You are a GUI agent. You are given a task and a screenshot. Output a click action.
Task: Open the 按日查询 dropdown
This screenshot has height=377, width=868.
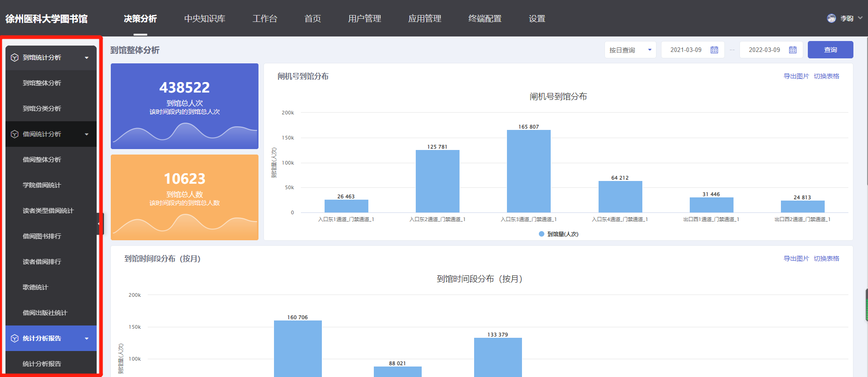point(630,50)
